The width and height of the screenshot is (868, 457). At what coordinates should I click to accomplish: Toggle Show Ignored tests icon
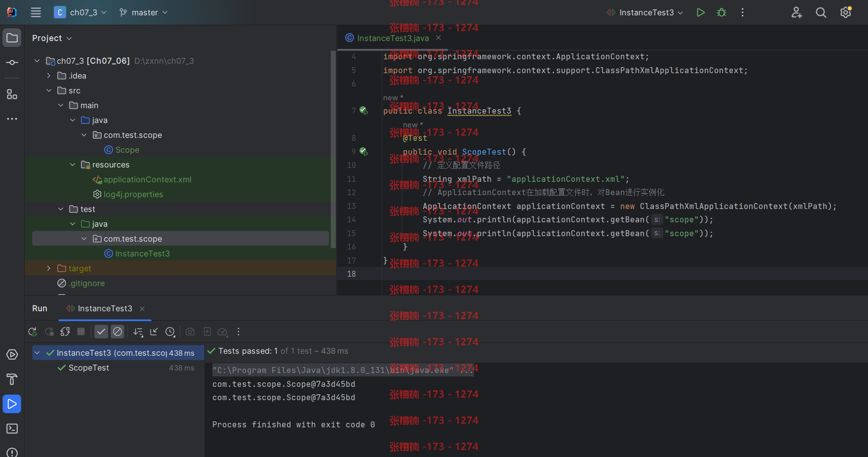click(x=118, y=332)
